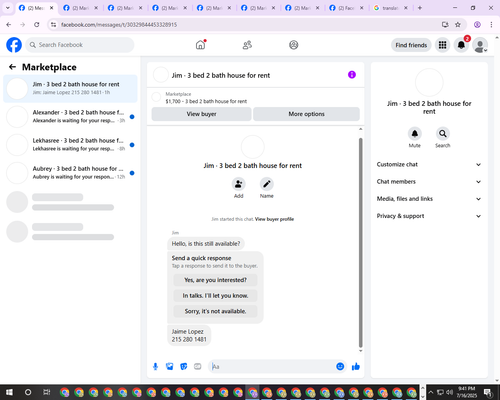Search in conversation with the magnifier icon

point(443,134)
